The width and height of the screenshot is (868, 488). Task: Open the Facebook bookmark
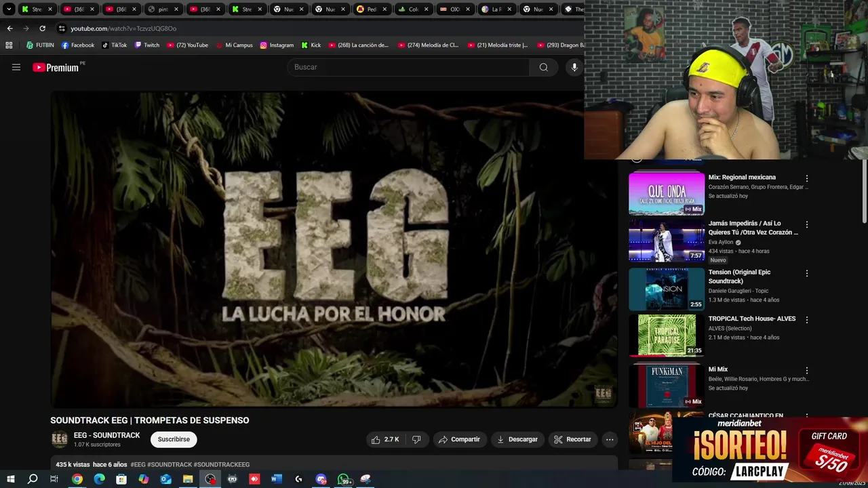(x=78, y=45)
